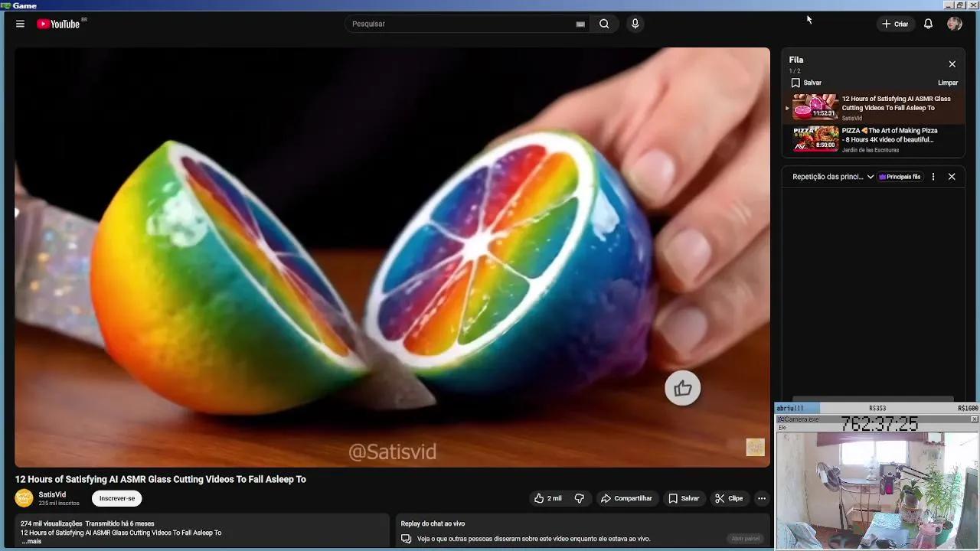Open the more actions menu next to Clipe
Viewport: 980px width, 551px height.
[762, 498]
